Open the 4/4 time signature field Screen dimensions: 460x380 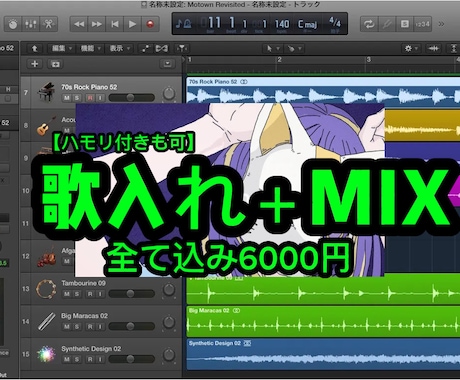335,23
